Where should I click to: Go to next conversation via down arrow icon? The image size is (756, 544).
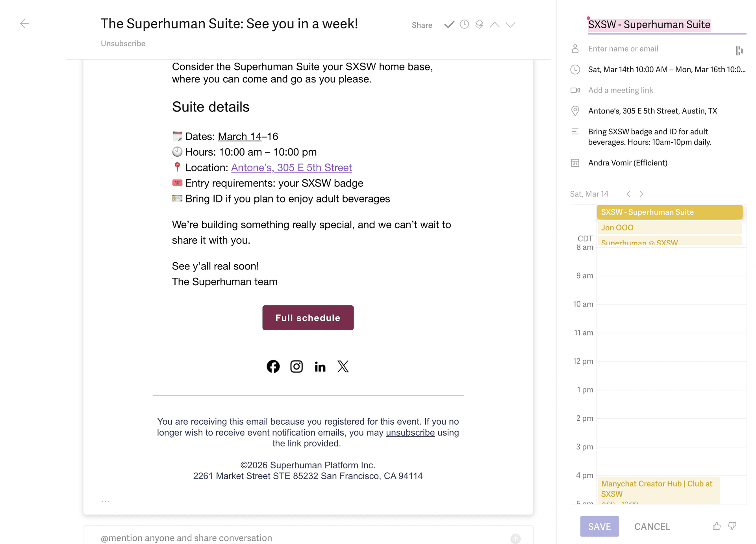(x=510, y=24)
